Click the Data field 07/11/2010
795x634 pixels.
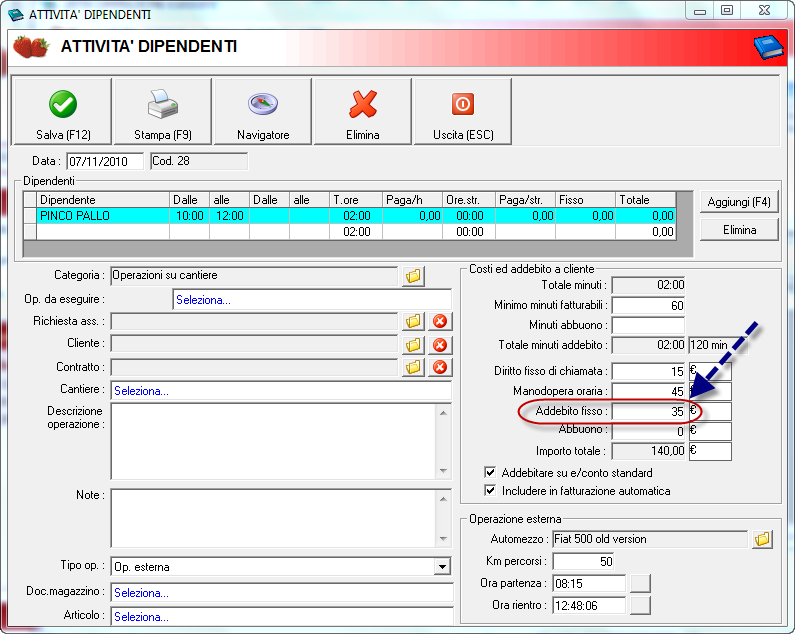tap(105, 161)
